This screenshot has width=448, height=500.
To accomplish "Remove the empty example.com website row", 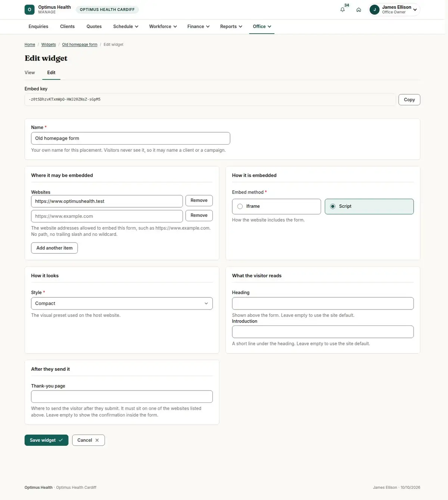I will (x=199, y=216).
